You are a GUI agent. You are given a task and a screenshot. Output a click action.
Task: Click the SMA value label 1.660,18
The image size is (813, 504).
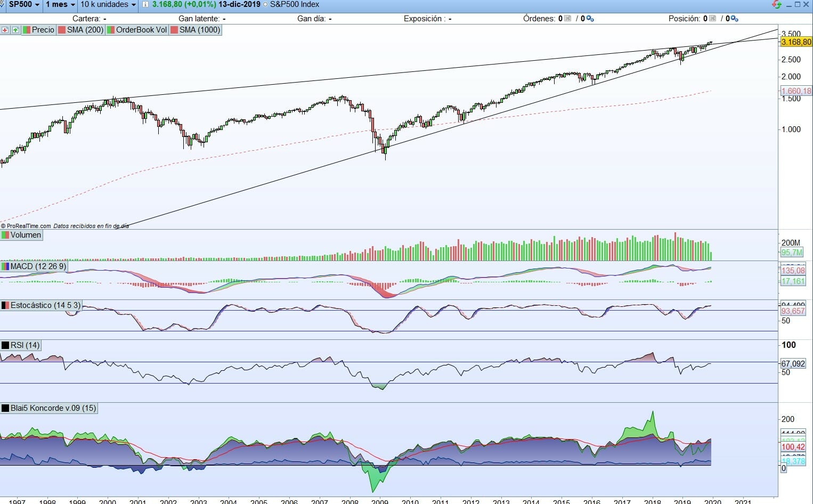tap(796, 91)
